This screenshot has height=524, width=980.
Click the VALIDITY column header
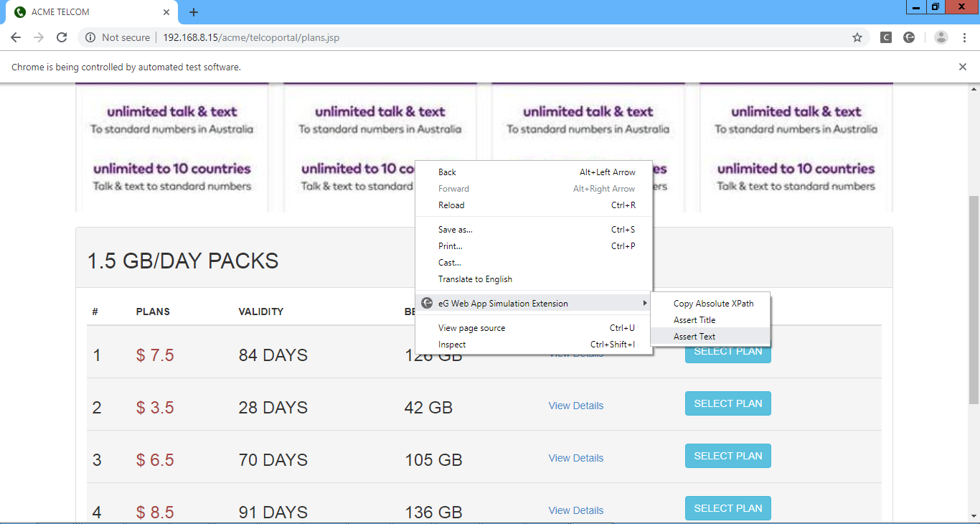click(x=261, y=312)
